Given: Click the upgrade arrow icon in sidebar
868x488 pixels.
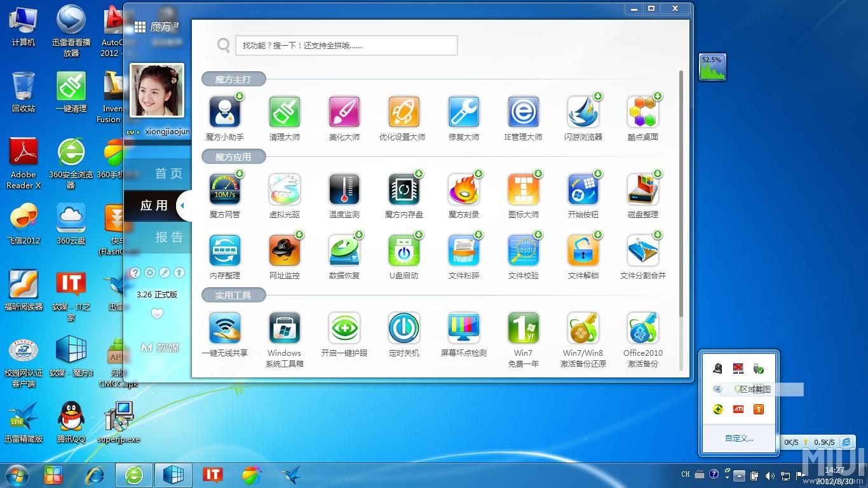Looking at the screenshot, I should click(x=179, y=273).
